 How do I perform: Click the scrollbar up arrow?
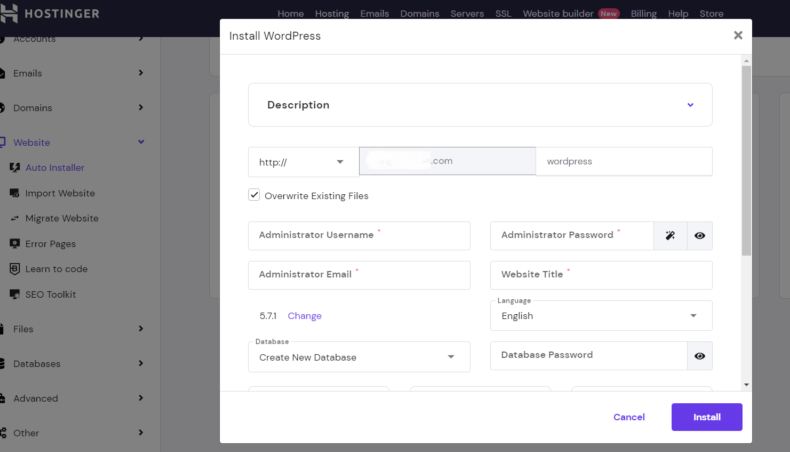pyautogui.click(x=746, y=61)
